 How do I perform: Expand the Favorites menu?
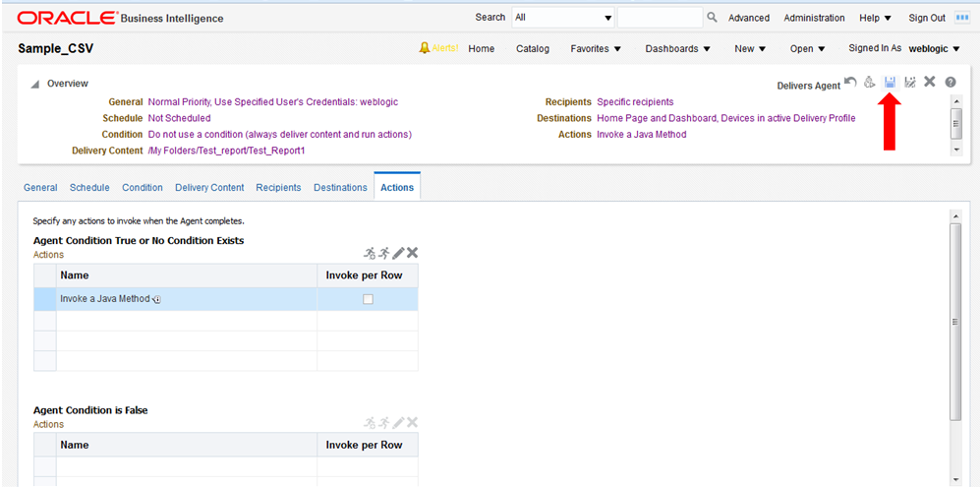pos(596,48)
